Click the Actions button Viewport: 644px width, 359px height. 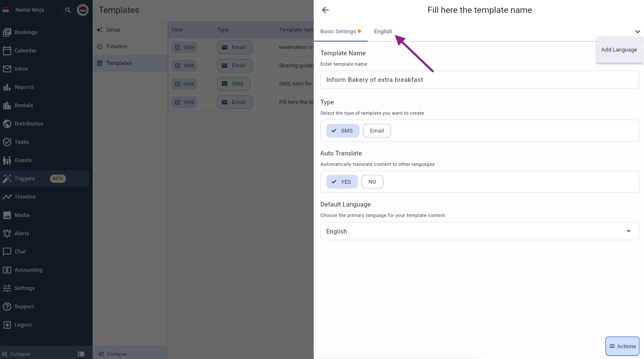622,346
